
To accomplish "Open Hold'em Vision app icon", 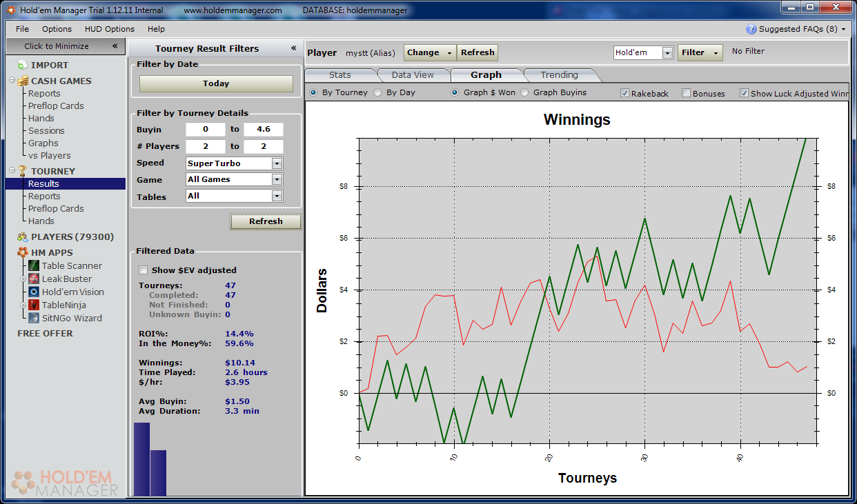I will 34,292.
